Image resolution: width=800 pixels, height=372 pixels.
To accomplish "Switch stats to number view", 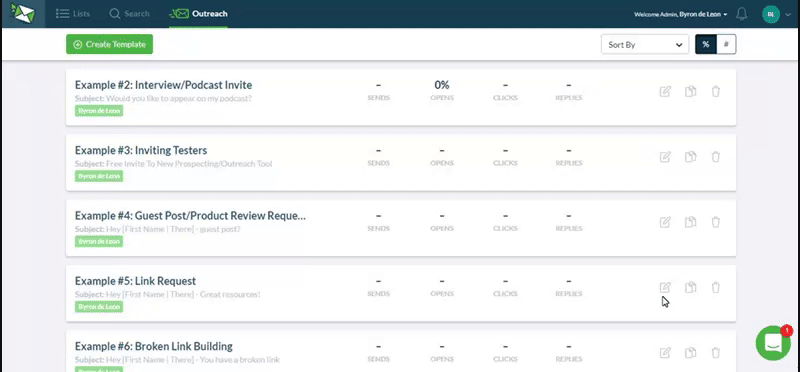I will tap(726, 44).
